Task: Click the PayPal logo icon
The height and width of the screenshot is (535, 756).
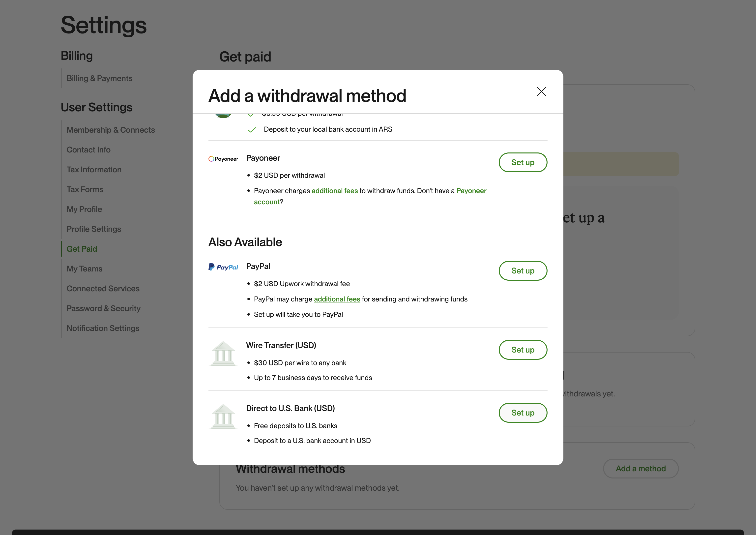Action: click(223, 267)
